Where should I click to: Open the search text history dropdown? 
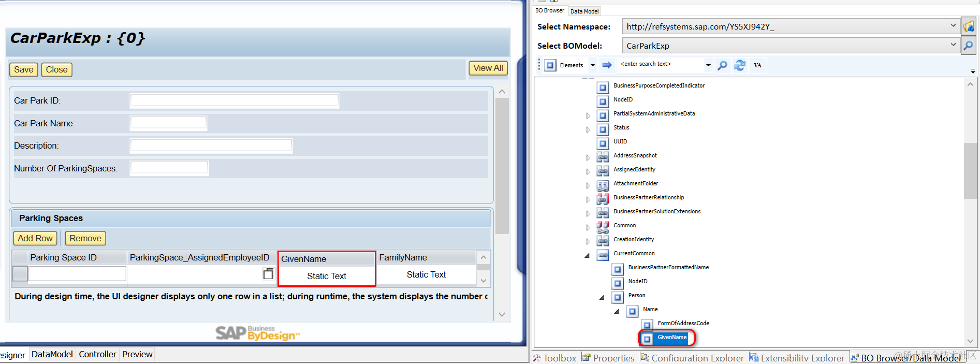coord(708,65)
